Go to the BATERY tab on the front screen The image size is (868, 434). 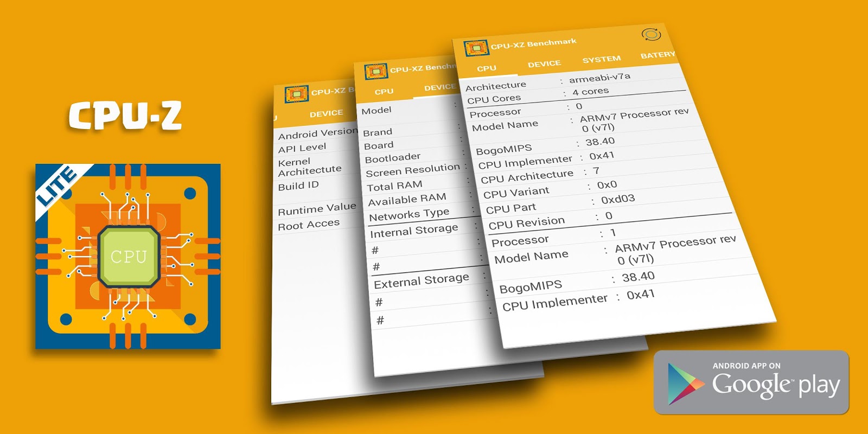pyautogui.click(x=658, y=55)
